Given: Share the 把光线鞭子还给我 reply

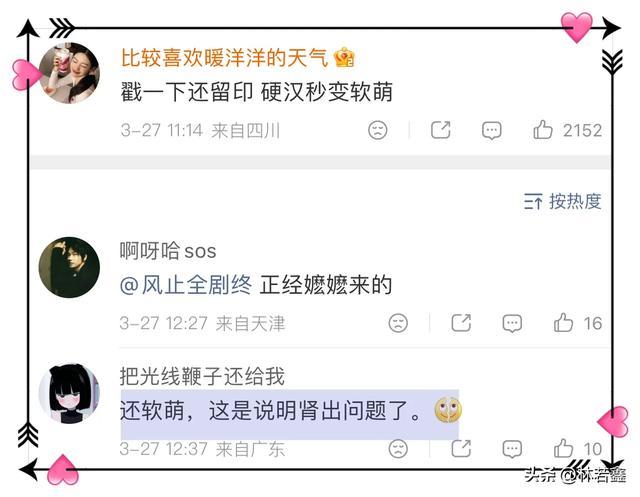Looking at the screenshot, I should point(461,448).
